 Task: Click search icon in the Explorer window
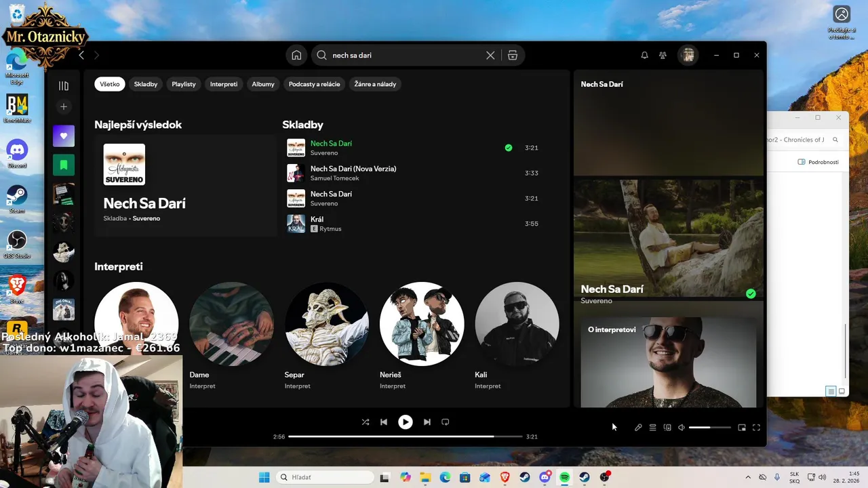835,140
